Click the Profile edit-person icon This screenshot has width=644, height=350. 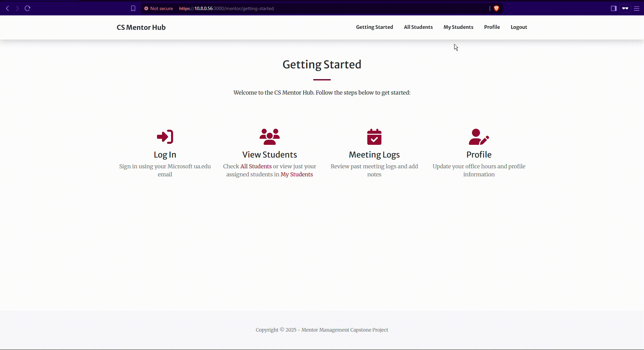[x=479, y=137]
